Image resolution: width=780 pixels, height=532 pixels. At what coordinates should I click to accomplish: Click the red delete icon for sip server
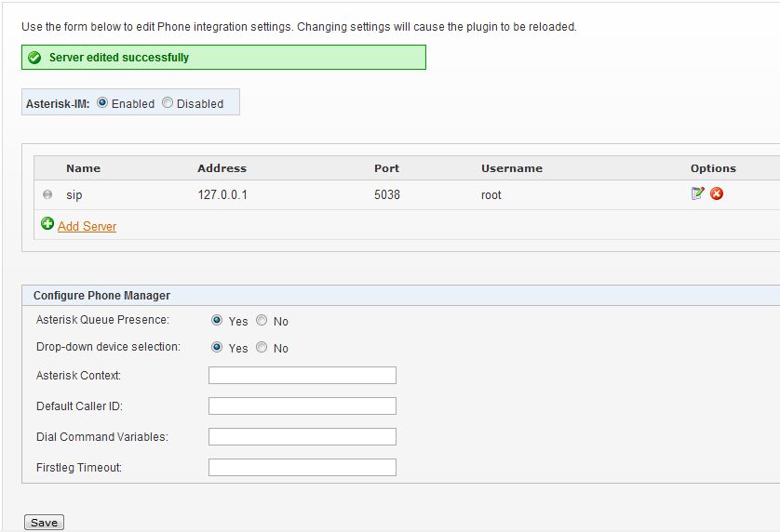717,193
